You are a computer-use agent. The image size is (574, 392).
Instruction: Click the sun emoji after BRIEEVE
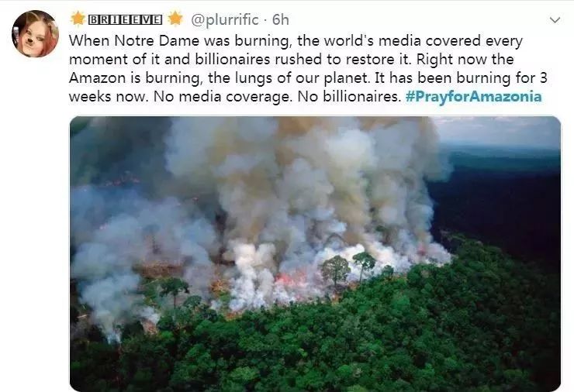(x=175, y=19)
